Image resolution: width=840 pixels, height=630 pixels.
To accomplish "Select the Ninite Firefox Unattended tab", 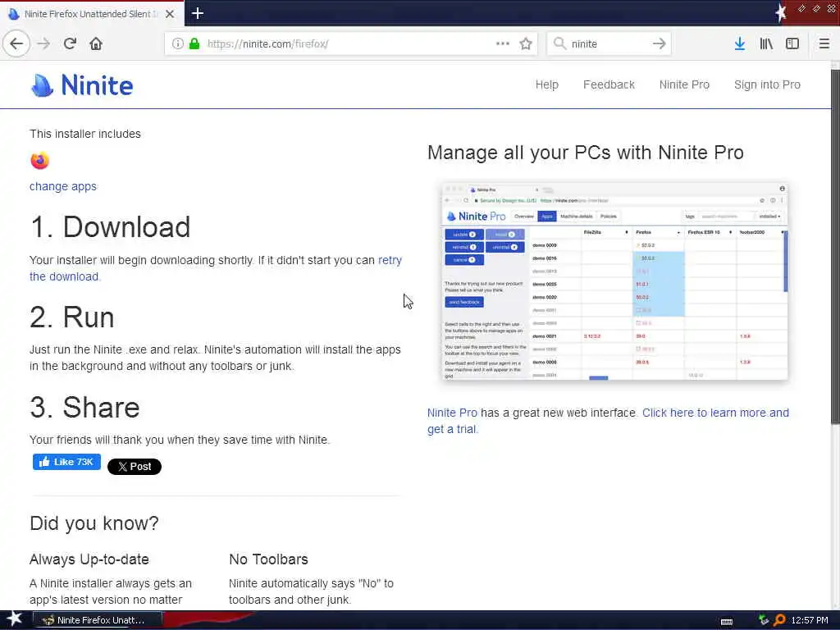I will click(91, 14).
